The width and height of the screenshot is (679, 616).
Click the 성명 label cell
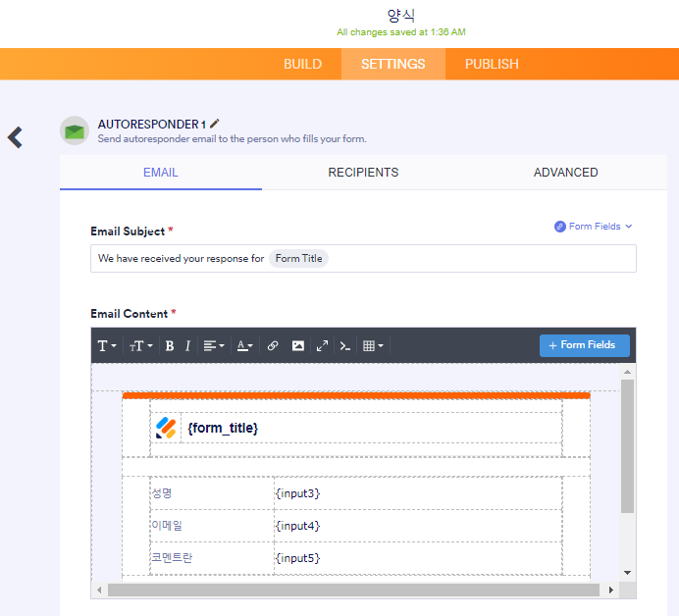[212, 493]
